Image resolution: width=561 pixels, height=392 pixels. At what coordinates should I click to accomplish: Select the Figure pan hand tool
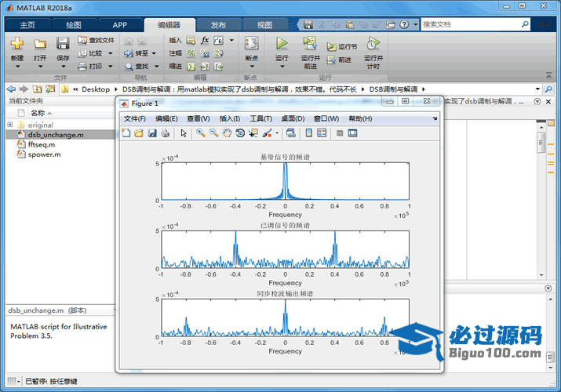point(227,133)
